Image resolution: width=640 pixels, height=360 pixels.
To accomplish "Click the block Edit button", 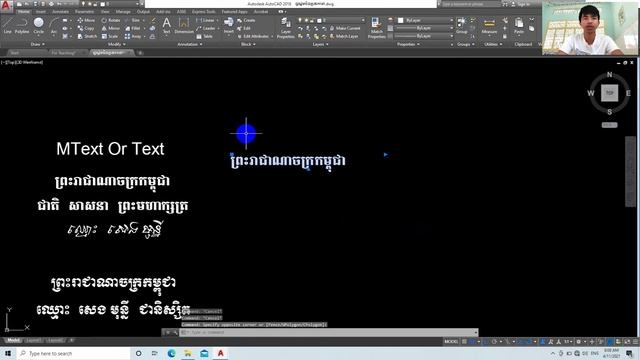I will point(244,28).
